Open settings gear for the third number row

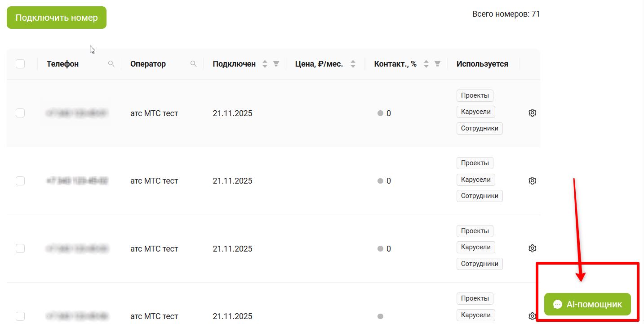533,248
